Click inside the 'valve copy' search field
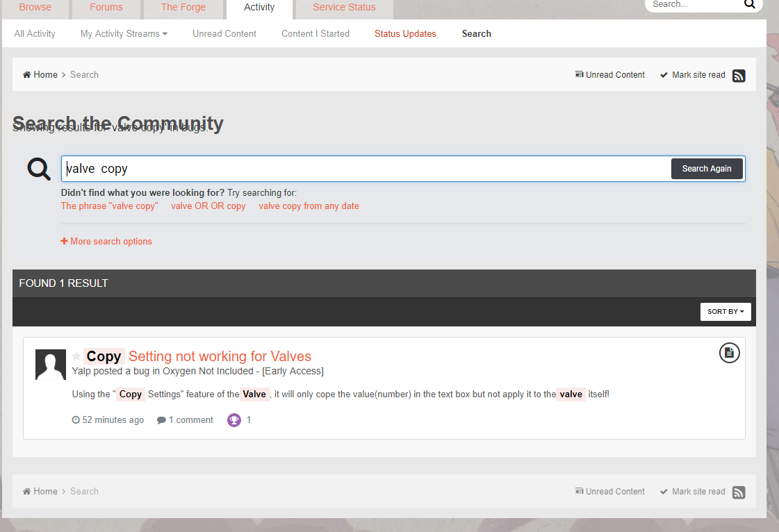 click(365, 169)
